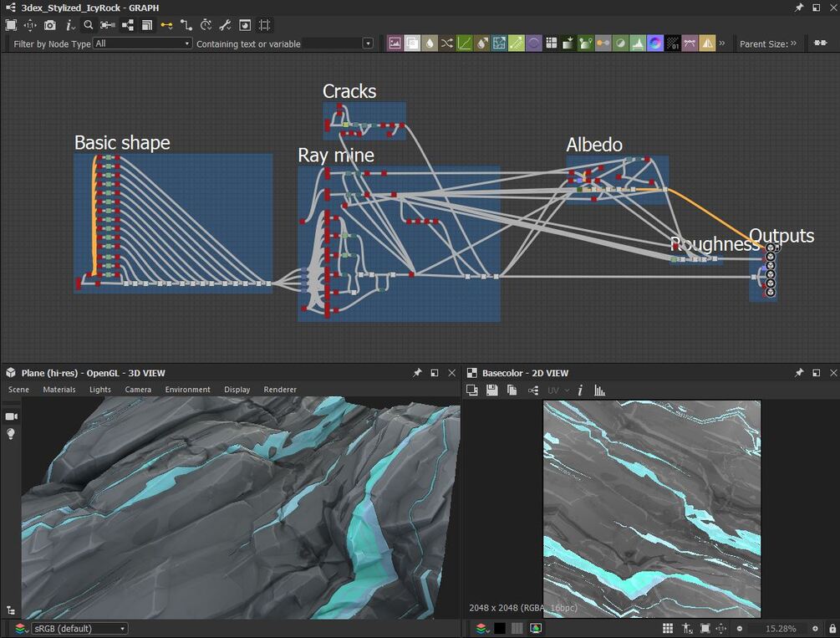Viewport: 840px width, 638px height.
Task: Open the sRGB (default) color profile dropdown
Action: pos(79,628)
